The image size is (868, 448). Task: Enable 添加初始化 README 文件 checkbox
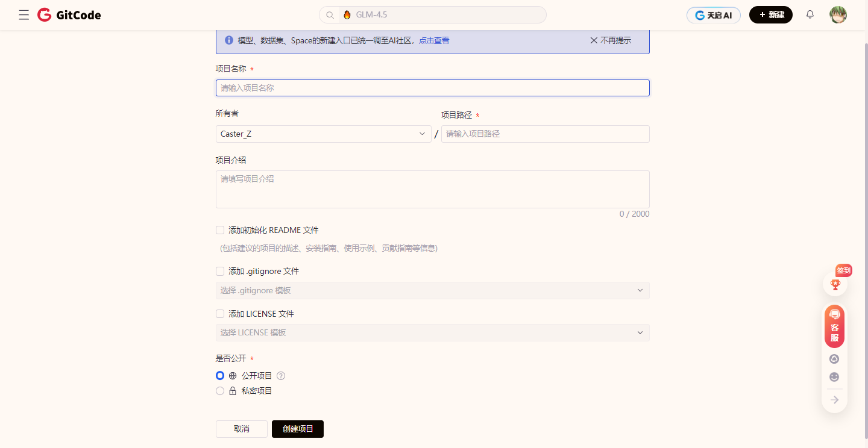(220, 230)
